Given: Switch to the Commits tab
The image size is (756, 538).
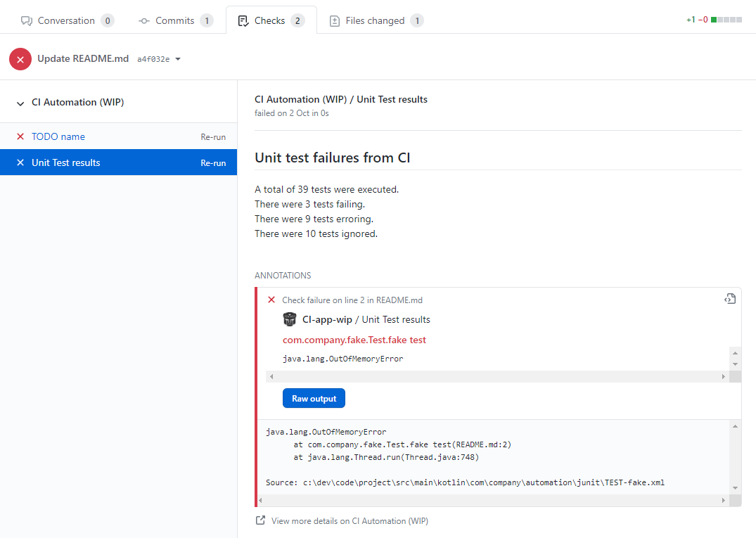Looking at the screenshot, I should click(176, 20).
